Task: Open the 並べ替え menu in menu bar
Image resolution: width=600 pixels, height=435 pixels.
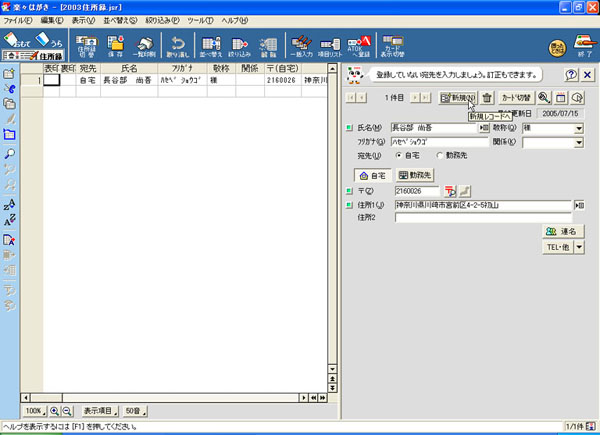Action: [113, 20]
